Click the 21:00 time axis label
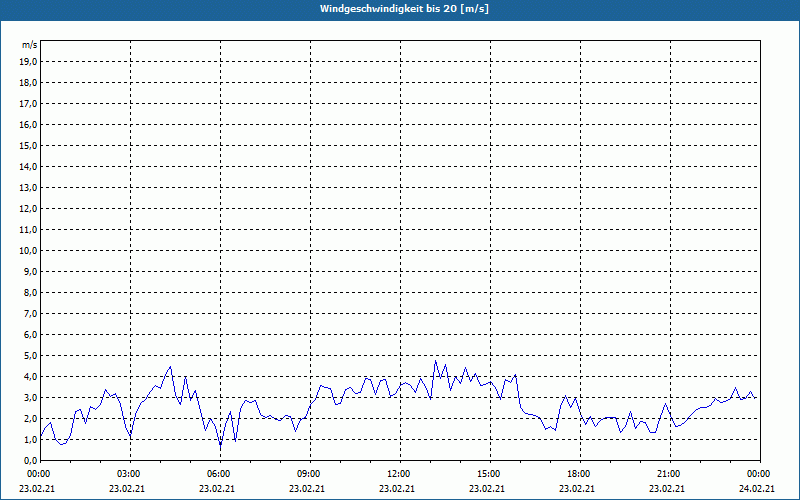The width and height of the screenshot is (800, 500). click(x=670, y=474)
